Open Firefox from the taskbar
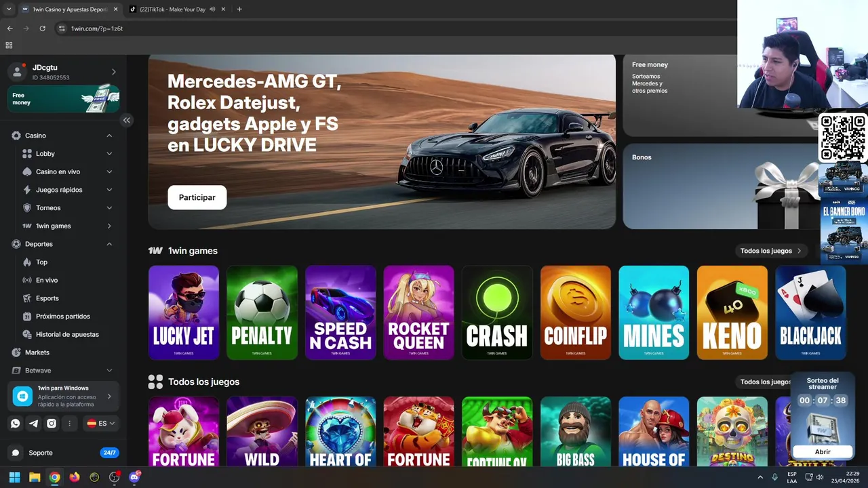This screenshot has height=488, width=868. point(75,477)
